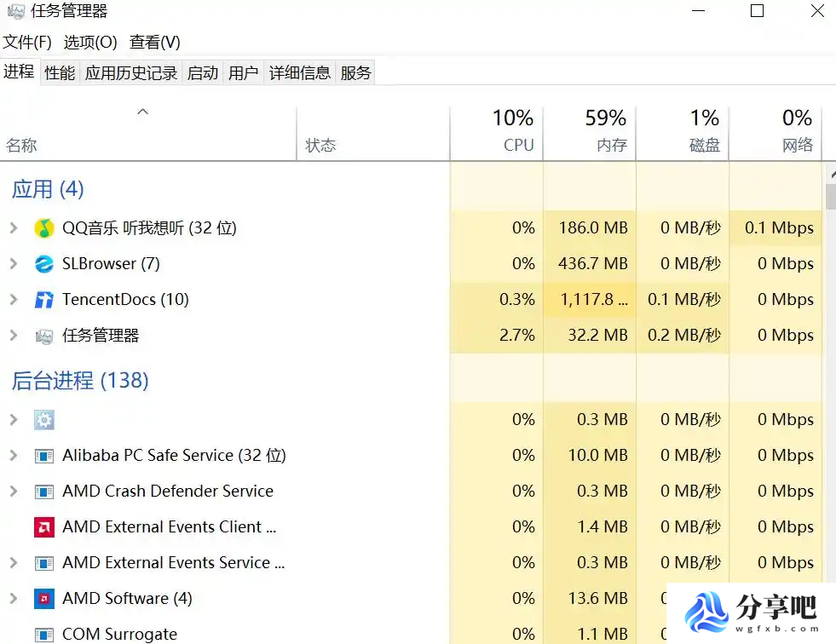Select the SLBrowser (7) row name
Screen dimensions: 836x644
111,264
